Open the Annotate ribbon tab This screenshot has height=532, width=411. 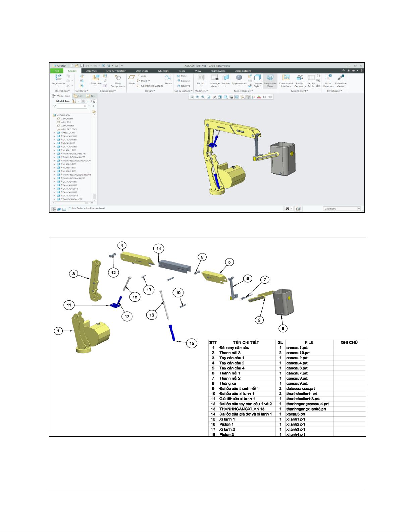point(142,71)
